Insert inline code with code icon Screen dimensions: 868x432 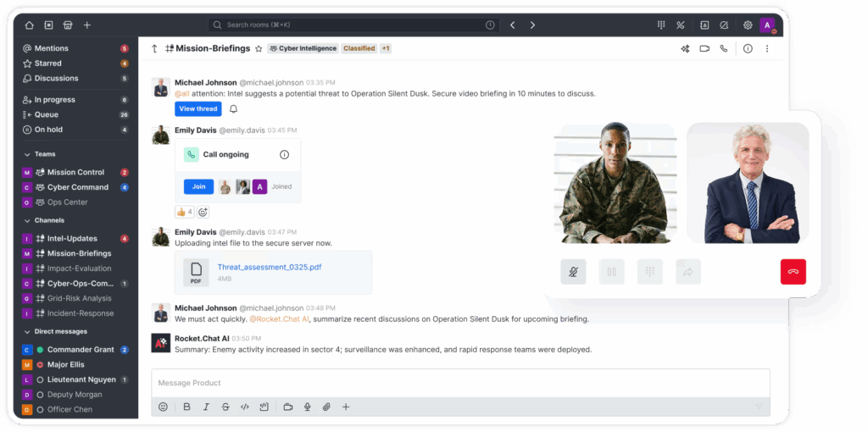245,407
